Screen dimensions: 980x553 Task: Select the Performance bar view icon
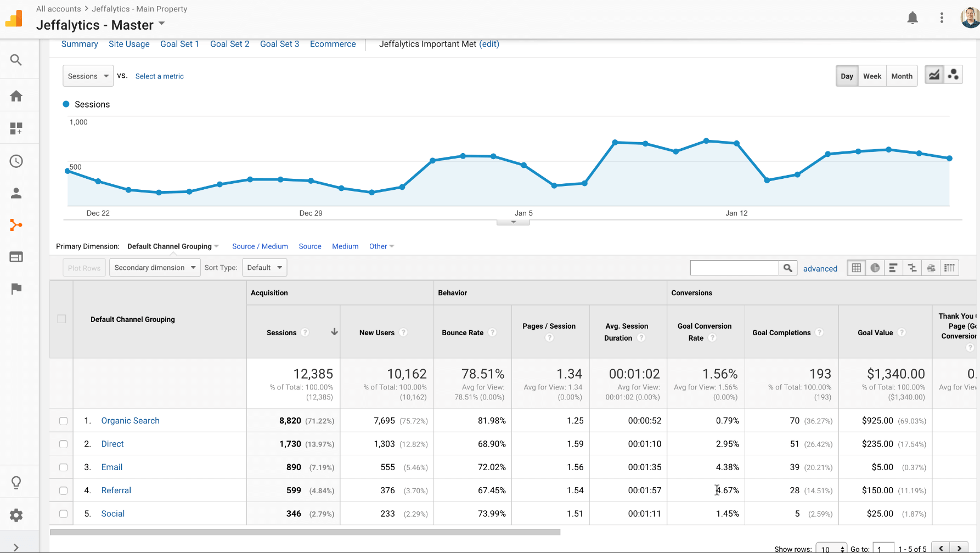pos(893,268)
